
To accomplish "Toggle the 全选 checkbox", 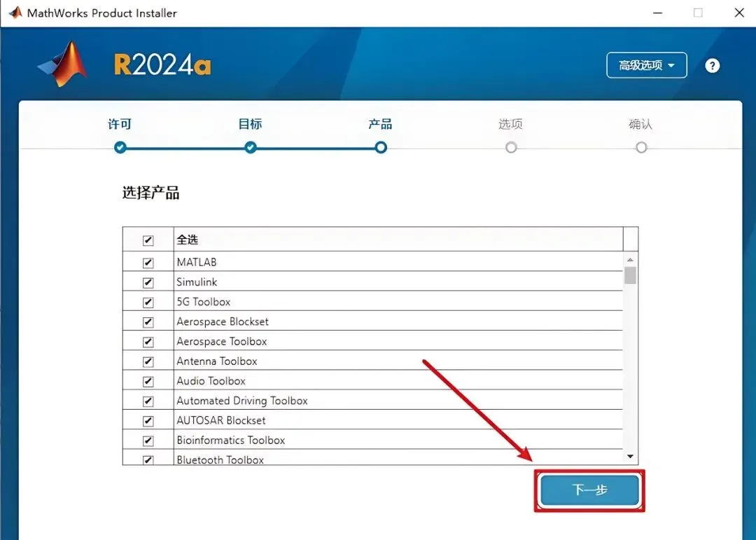I will (148, 240).
